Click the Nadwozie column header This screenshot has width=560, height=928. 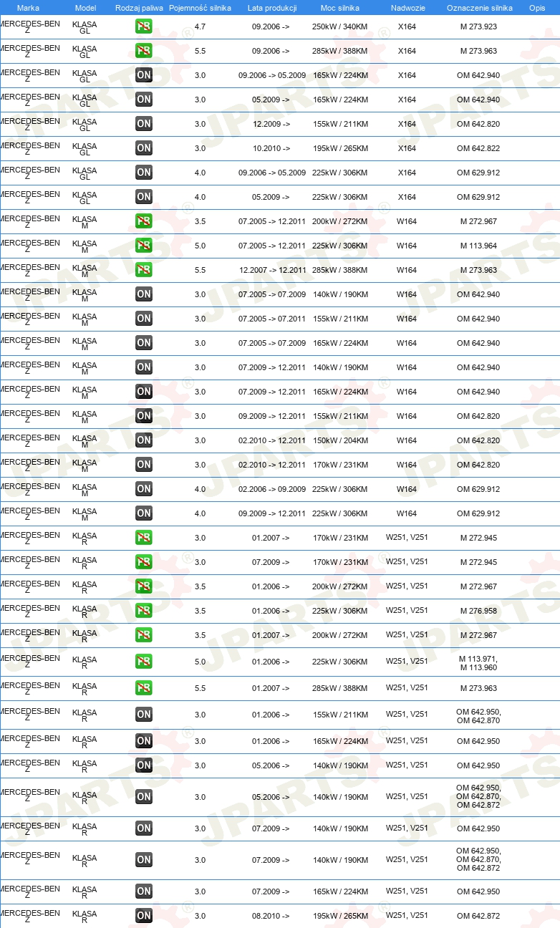tap(408, 8)
